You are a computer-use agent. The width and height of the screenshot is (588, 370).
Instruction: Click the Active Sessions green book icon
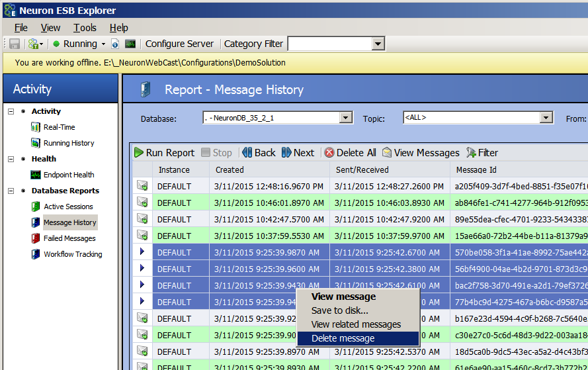36,207
